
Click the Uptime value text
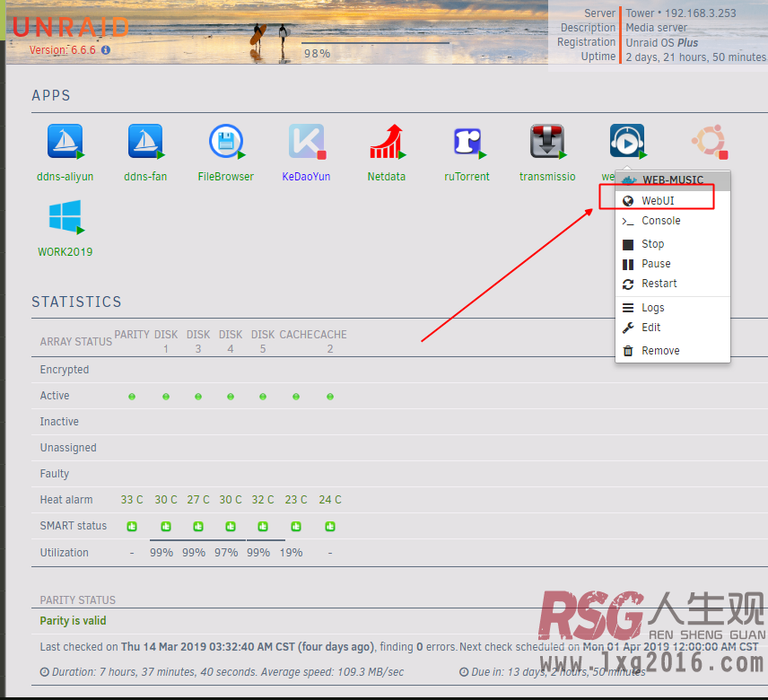pos(696,57)
